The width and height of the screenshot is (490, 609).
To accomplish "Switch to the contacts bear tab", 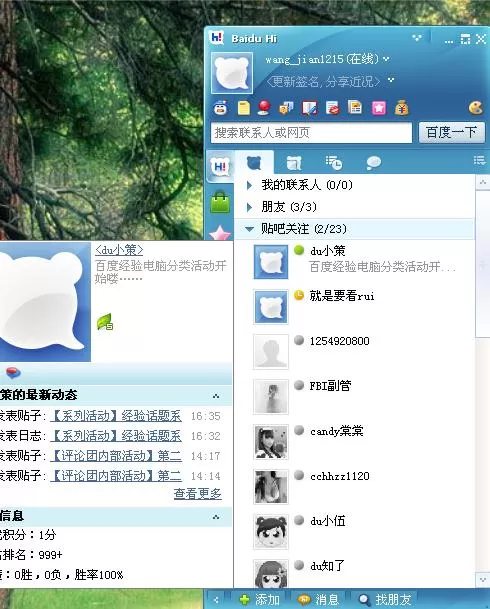I will pyautogui.click(x=254, y=163).
